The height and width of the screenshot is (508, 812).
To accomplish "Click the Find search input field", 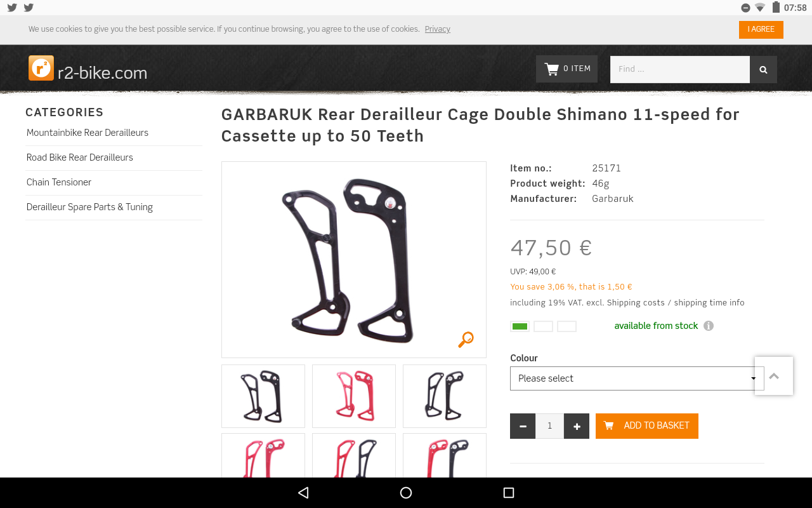I will tap(680, 69).
